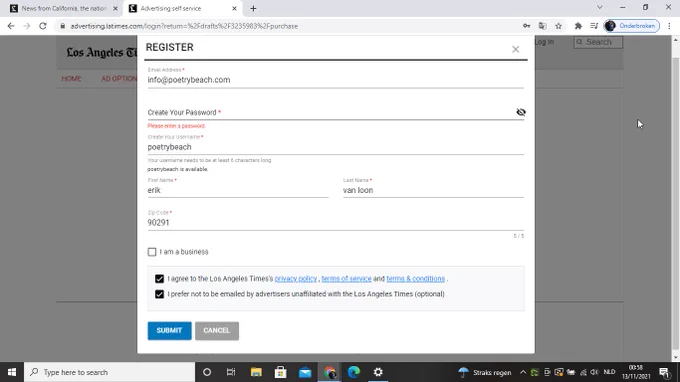Viewport: 680px width, 382px height.
Task: Click the Windows taskbar search box
Action: pos(109,372)
